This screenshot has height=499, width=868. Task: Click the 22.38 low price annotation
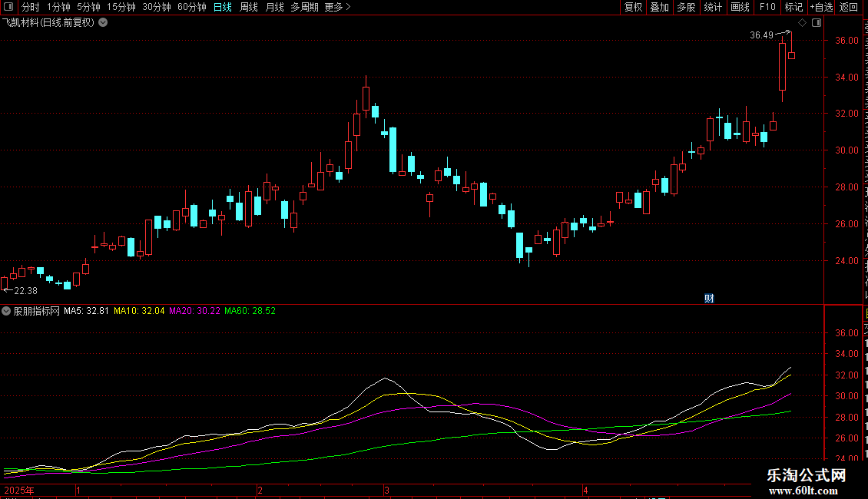25,290
